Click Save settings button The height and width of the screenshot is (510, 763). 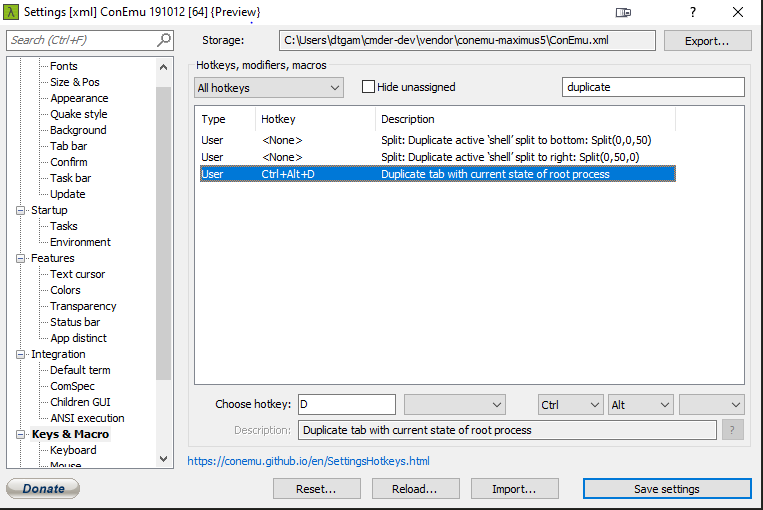(667, 489)
